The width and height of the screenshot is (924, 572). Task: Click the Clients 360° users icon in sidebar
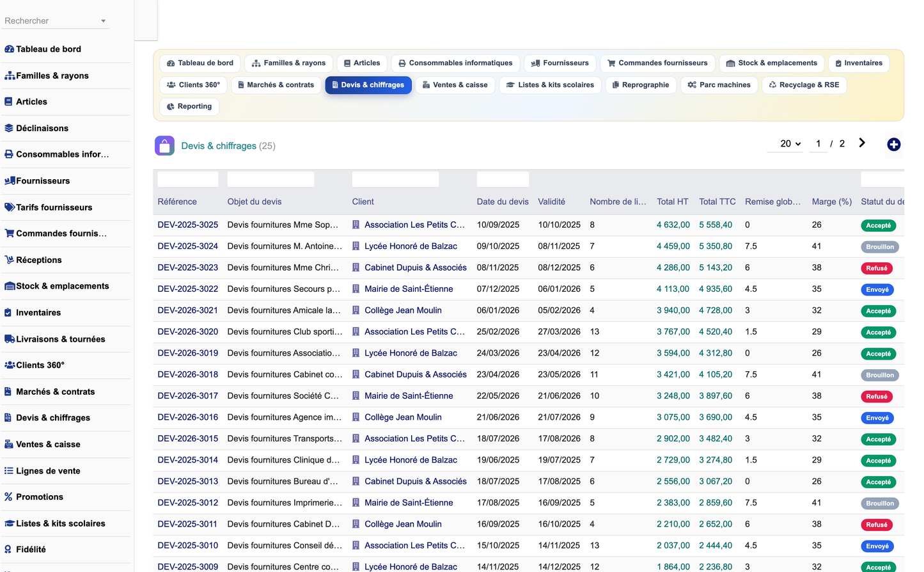[x=10, y=365]
